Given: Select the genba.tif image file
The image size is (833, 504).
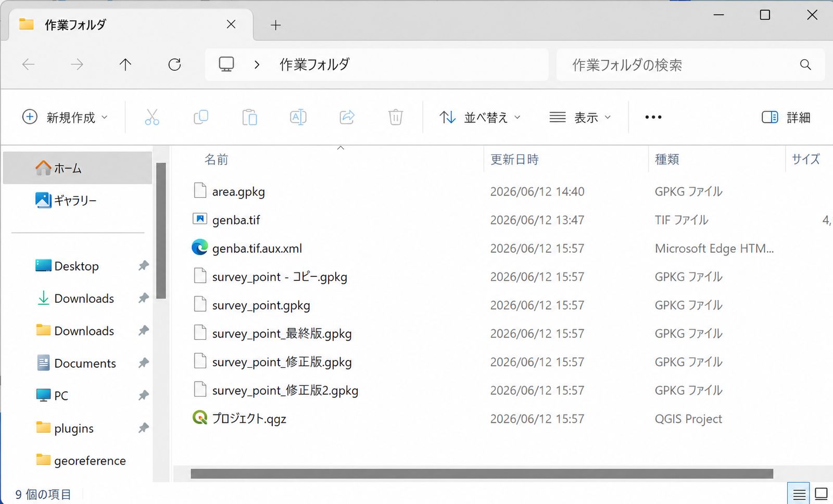Looking at the screenshot, I should click(236, 219).
